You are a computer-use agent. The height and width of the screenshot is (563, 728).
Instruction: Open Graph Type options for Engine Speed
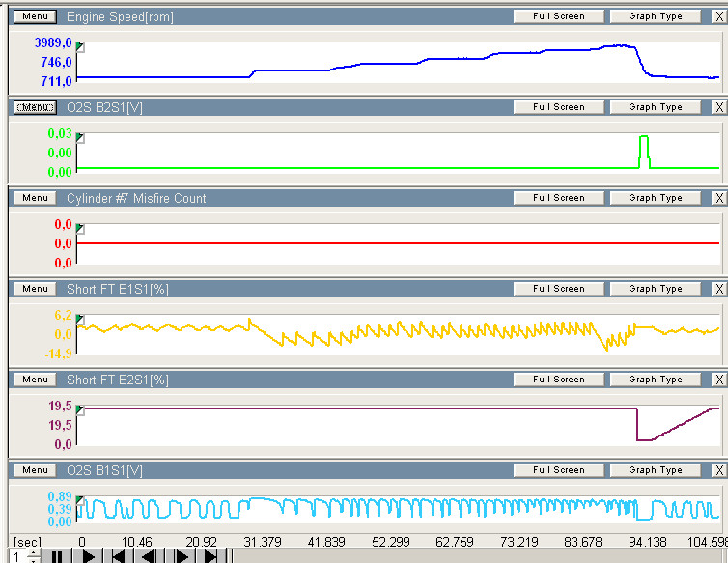[x=656, y=16]
